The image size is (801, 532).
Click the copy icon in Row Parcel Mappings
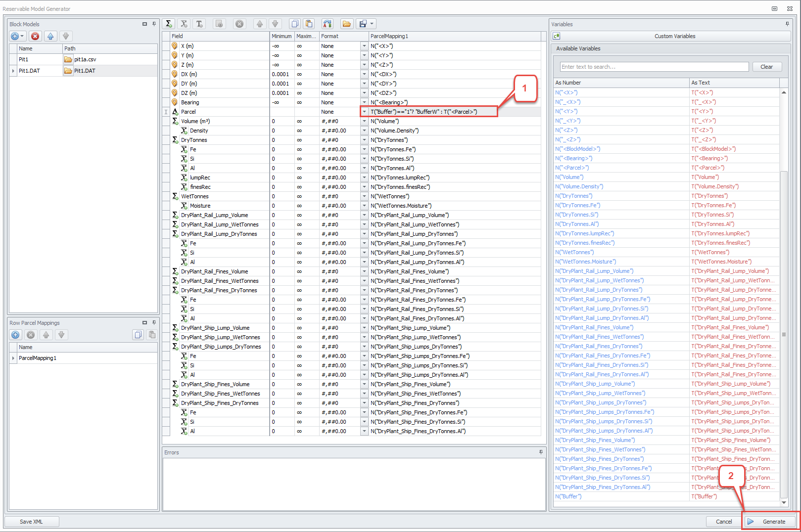click(x=138, y=335)
